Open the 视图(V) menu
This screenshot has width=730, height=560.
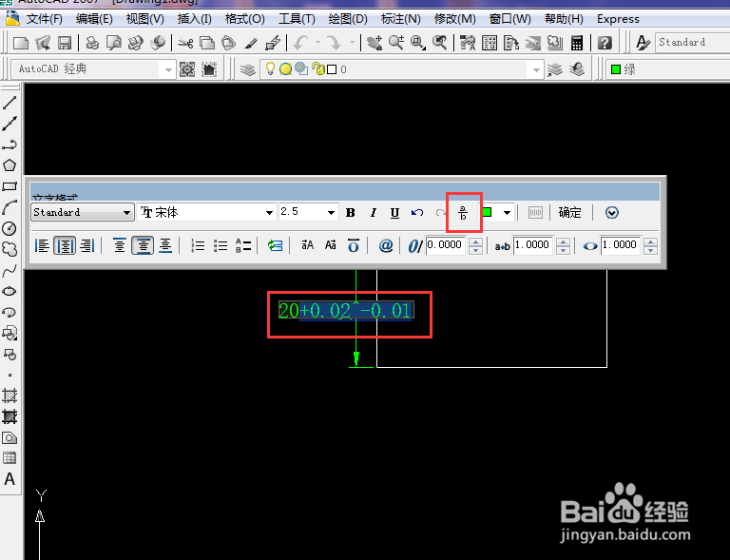(x=144, y=19)
